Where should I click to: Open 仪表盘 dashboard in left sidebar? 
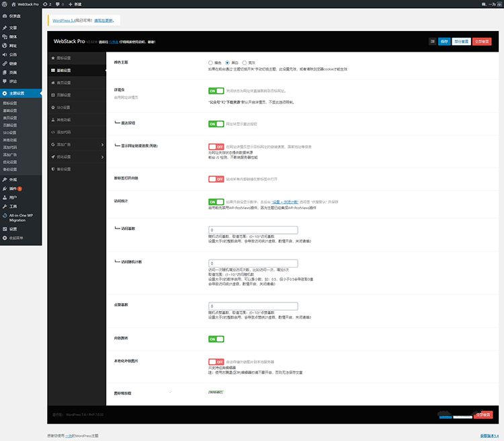[x=14, y=15]
